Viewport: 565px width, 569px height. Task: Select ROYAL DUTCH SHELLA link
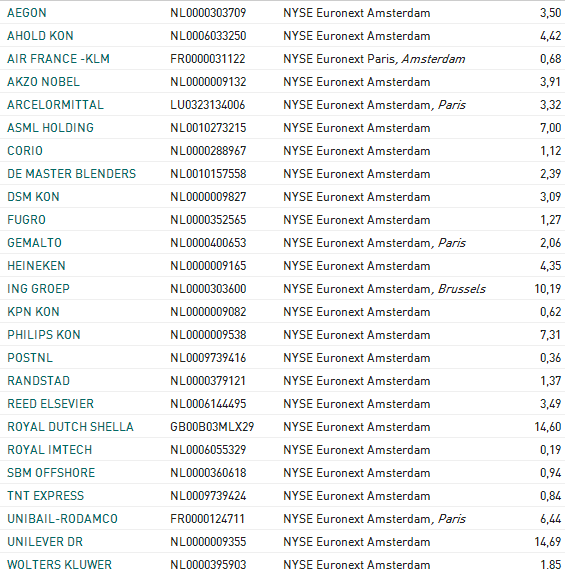click(x=70, y=426)
